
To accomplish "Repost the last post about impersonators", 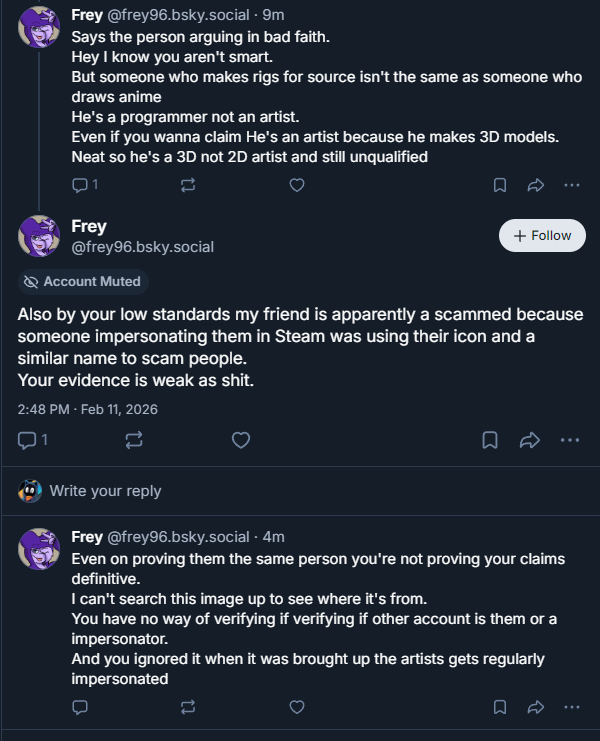I will point(187,707).
